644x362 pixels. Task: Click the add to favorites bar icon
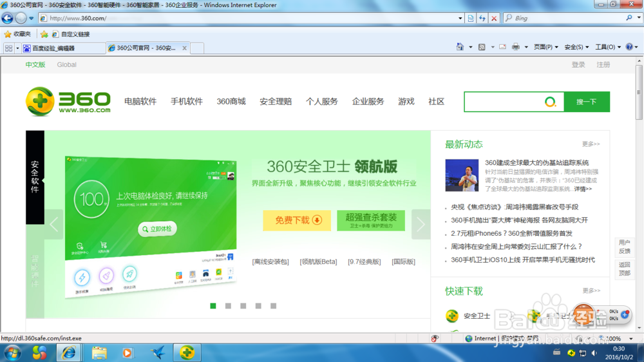[x=44, y=34]
